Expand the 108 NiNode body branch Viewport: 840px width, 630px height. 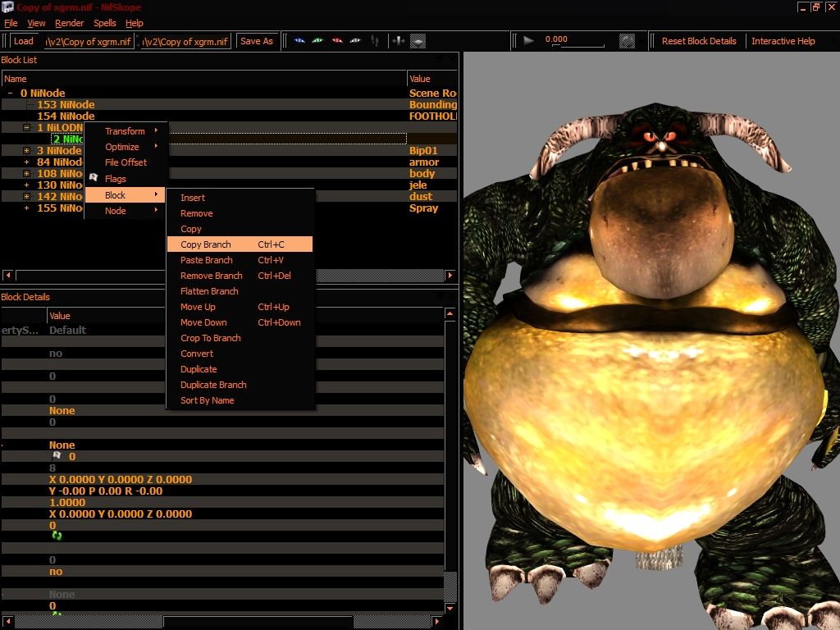pos(27,174)
